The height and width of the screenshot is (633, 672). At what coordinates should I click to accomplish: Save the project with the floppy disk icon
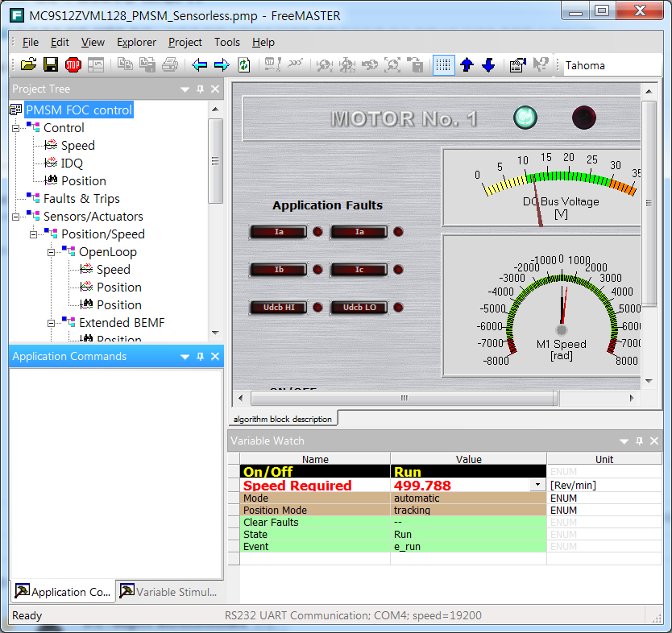[x=50, y=65]
